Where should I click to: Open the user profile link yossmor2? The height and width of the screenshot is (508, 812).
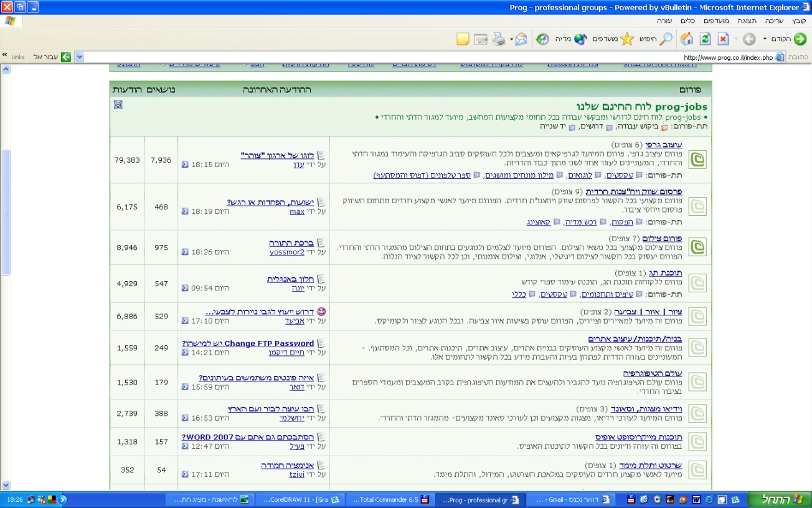[287, 252]
